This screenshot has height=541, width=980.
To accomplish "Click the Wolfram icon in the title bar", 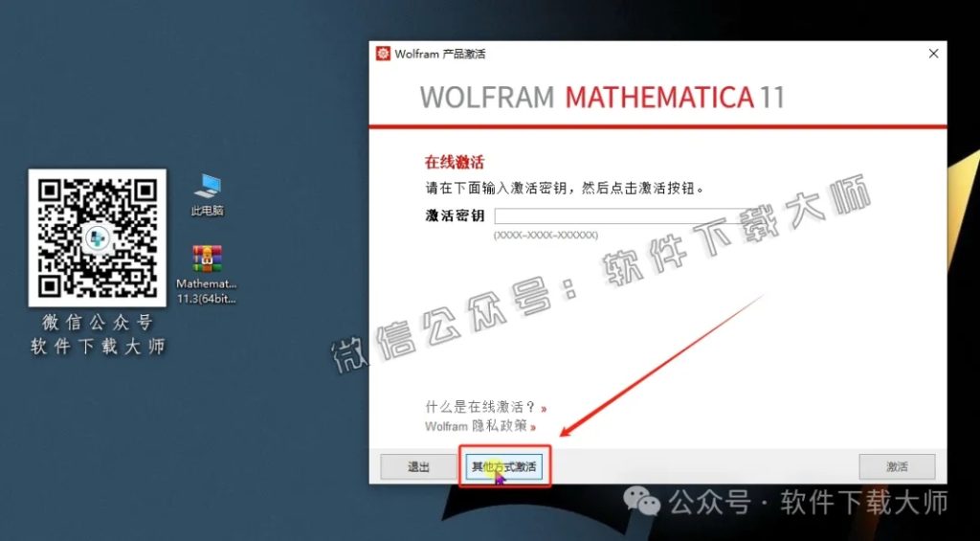I will (383, 54).
